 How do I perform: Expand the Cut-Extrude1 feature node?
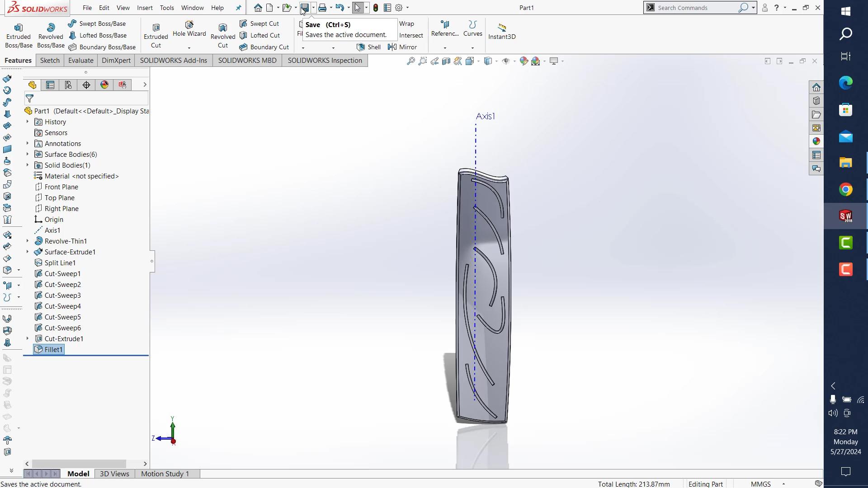point(28,339)
